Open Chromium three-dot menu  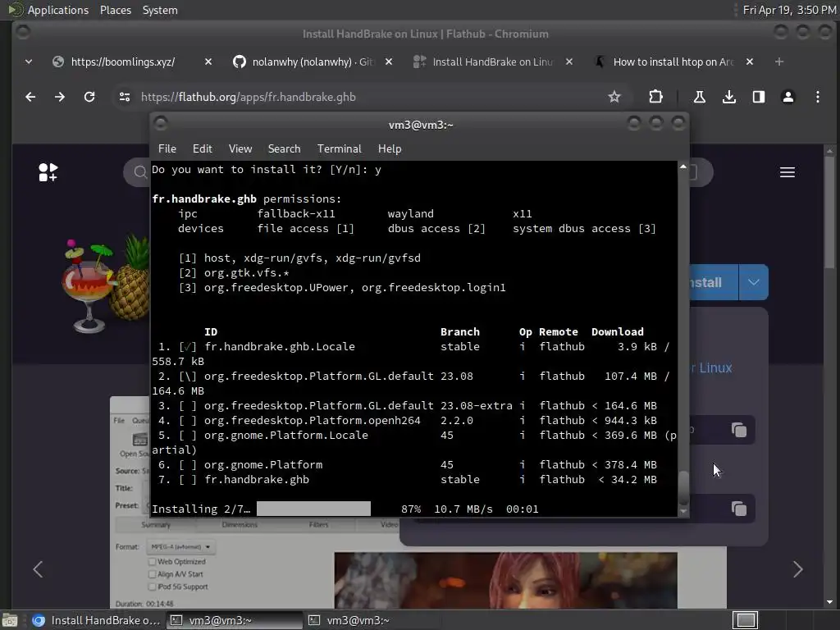click(818, 97)
